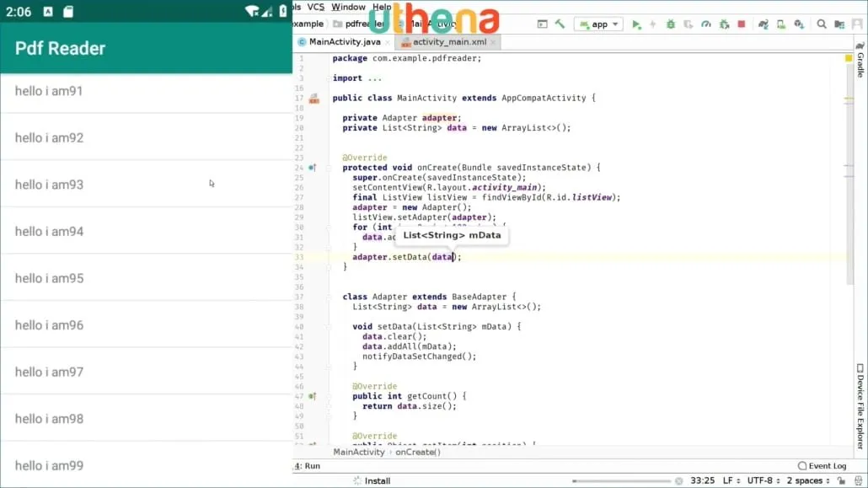Click the user avatar icon in toolbar
This screenshot has height=488, width=868.
point(858,24)
